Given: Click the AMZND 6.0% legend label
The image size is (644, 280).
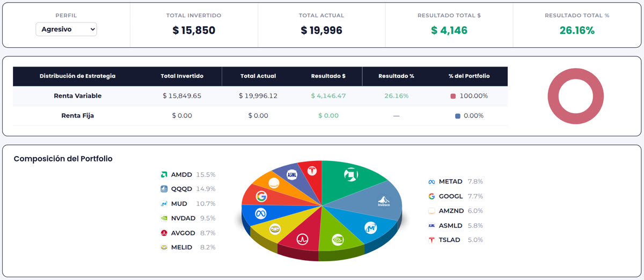Looking at the screenshot, I should click(461, 211).
